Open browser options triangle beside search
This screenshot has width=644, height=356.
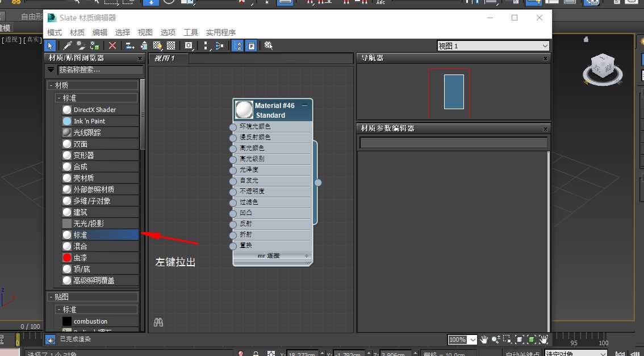click(51, 69)
